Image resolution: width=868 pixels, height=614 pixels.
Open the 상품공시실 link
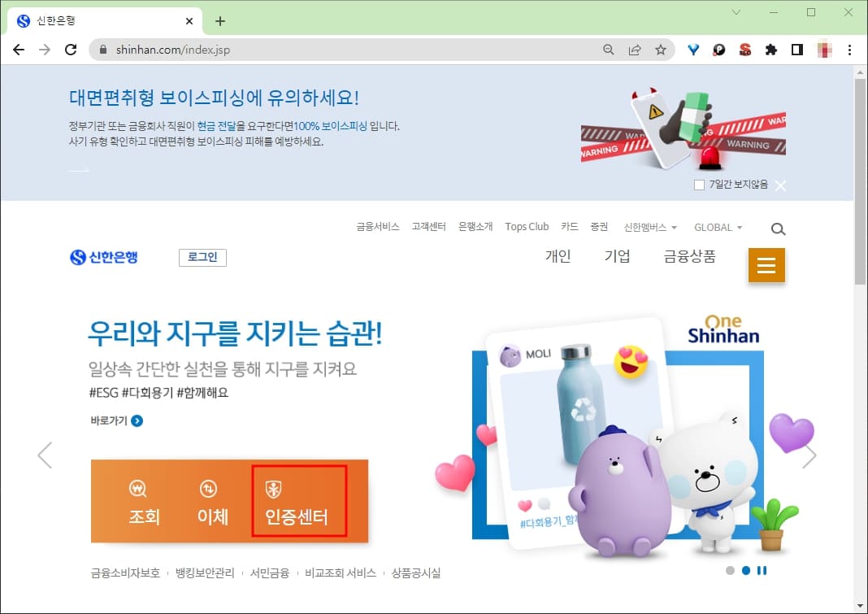416,573
